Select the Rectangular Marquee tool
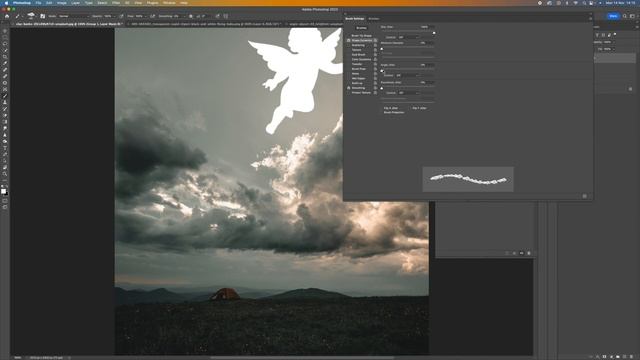640x360 pixels. [x=5, y=36]
